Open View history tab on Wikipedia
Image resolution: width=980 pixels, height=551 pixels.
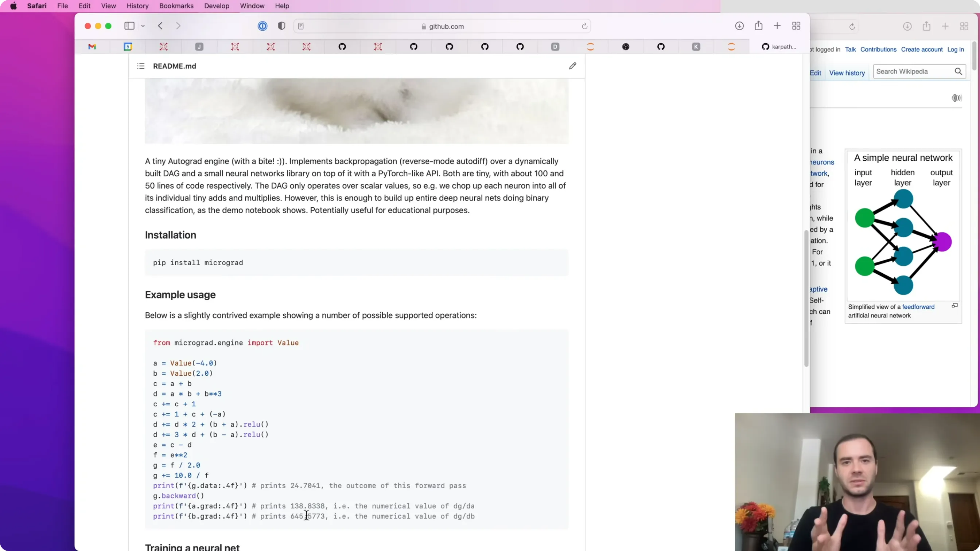[847, 73]
